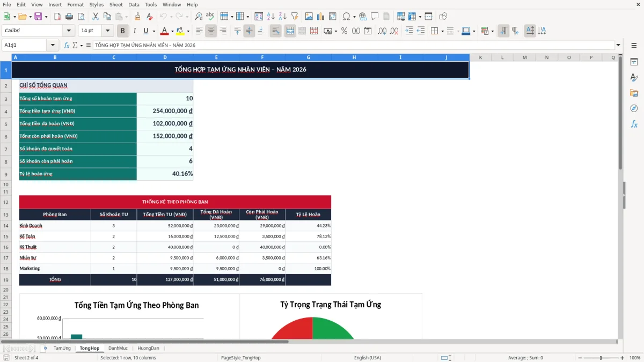Insert image icon in toolbar
Image resolution: width=644 pixels, height=362 pixels.
point(309,17)
